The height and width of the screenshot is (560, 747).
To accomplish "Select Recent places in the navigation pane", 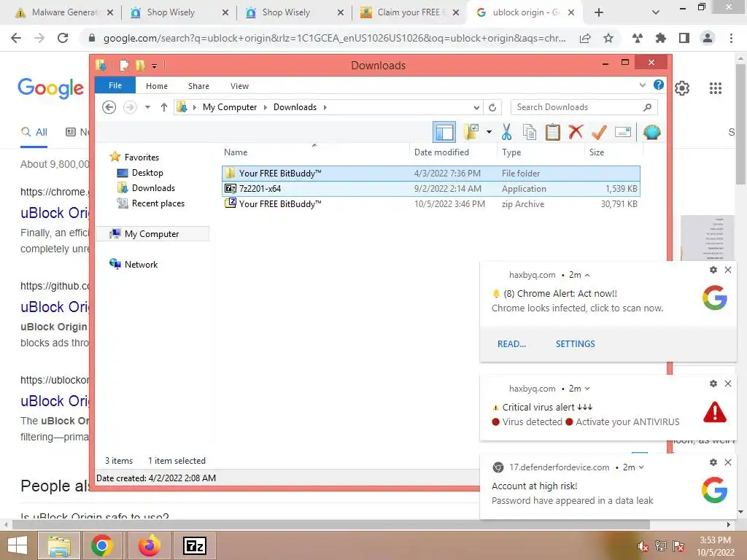I will pyautogui.click(x=158, y=203).
